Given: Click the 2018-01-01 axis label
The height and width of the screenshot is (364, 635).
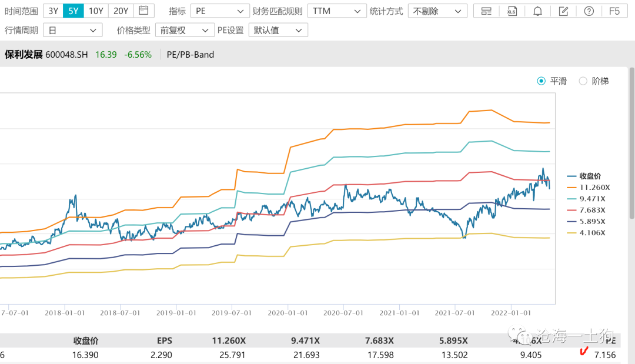Looking at the screenshot, I should [65, 313].
